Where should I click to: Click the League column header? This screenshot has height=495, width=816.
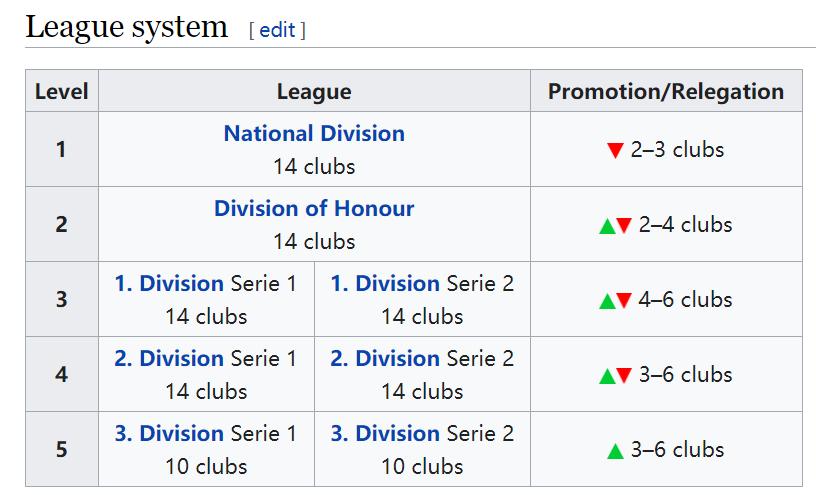[x=314, y=91]
